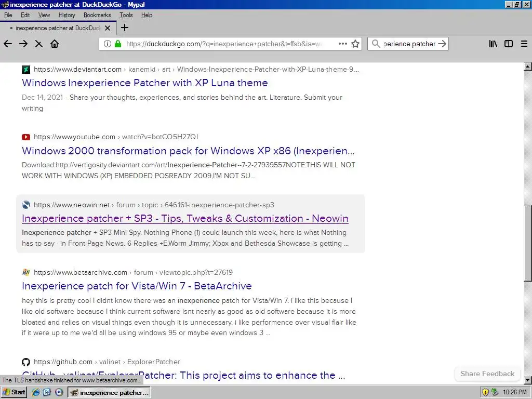Click the Neowin favicon

[26, 205]
